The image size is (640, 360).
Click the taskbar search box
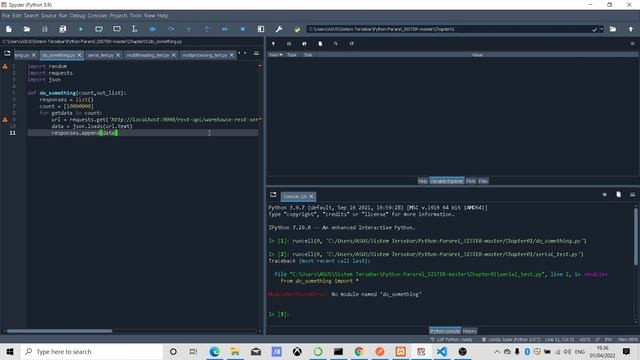(91, 351)
